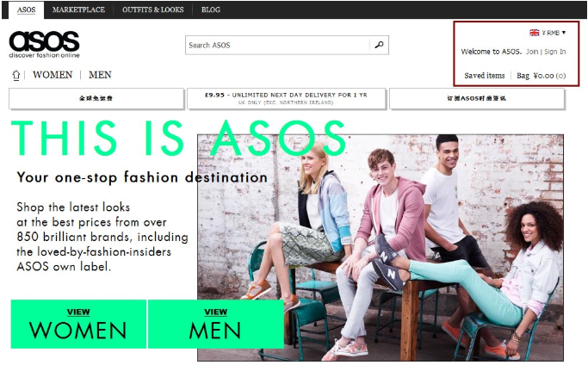Open the shopping Bag
The width and height of the screenshot is (588, 365).
tap(542, 76)
